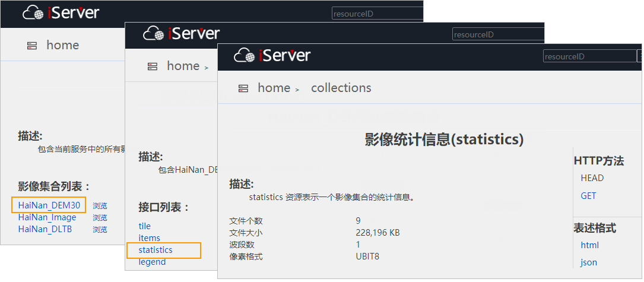Click the server icon beside home in the middle window
The image size is (644, 282).
[152, 66]
